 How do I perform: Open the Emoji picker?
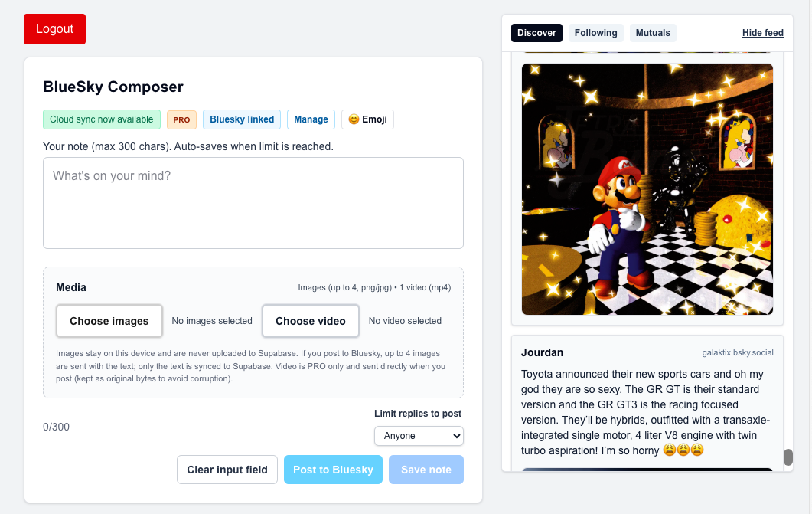(367, 119)
